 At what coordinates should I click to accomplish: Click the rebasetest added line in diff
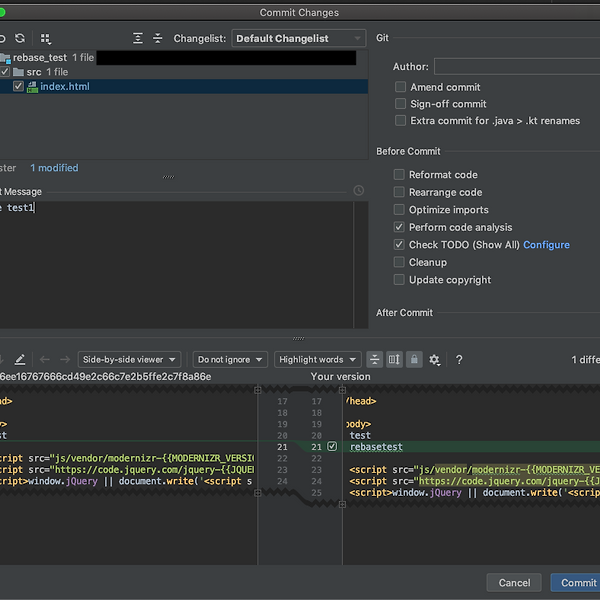376,447
